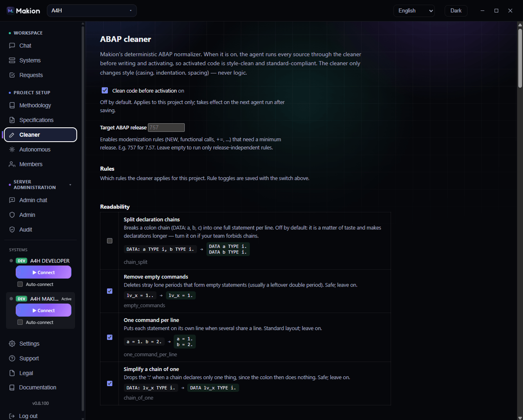Enable Auto-connect for A4H DEVELOPER
Screen dimensions: 523x420
pyautogui.click(x=20, y=284)
